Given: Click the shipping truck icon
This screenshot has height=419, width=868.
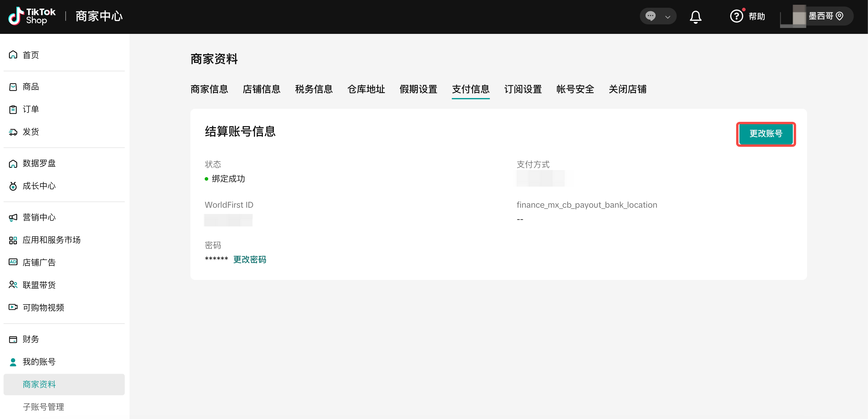Looking at the screenshot, I should click(13, 132).
